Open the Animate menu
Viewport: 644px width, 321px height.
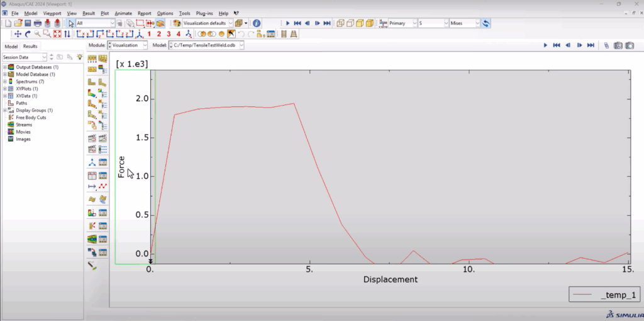pos(123,13)
